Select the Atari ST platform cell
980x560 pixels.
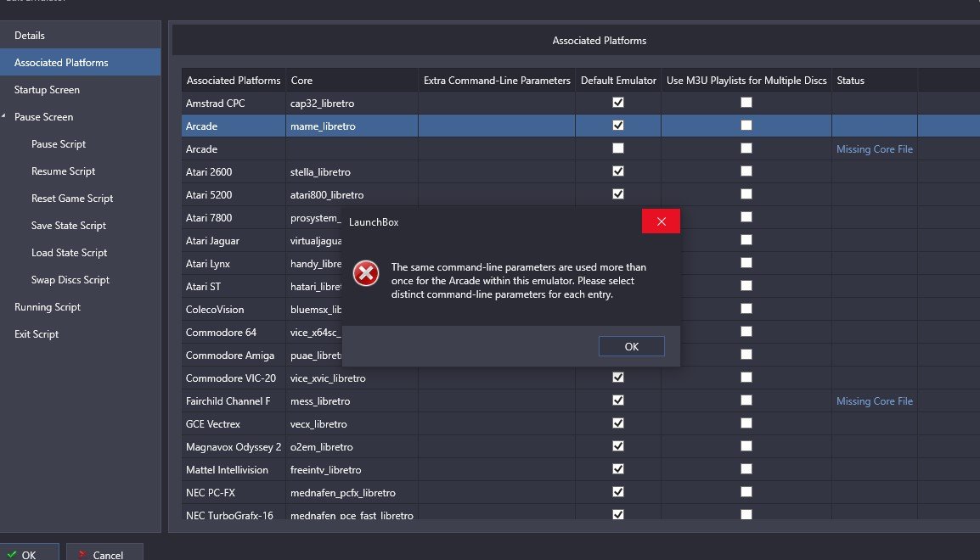coord(234,287)
